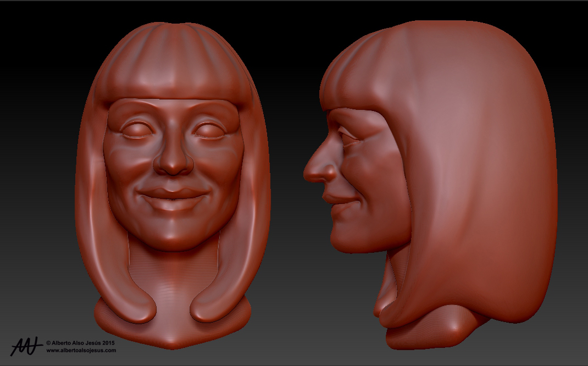Click the text "www.albertoalsojesus.com"
588x366 pixels.
pos(81,350)
